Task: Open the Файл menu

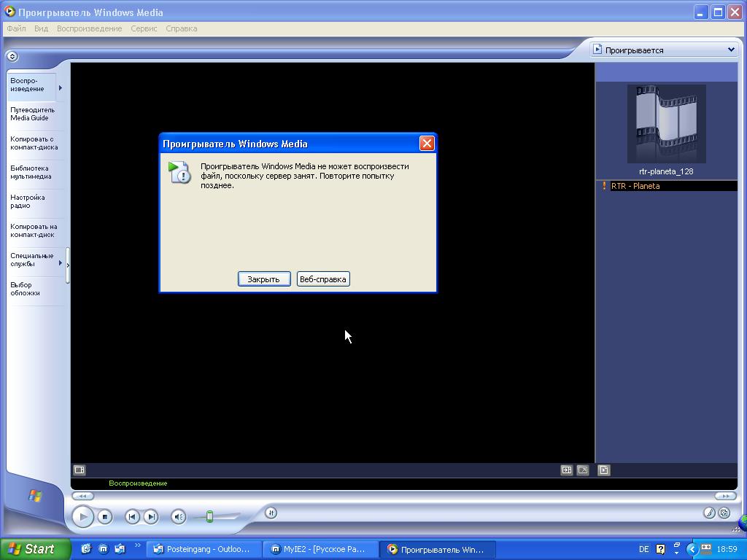Action: [16, 28]
